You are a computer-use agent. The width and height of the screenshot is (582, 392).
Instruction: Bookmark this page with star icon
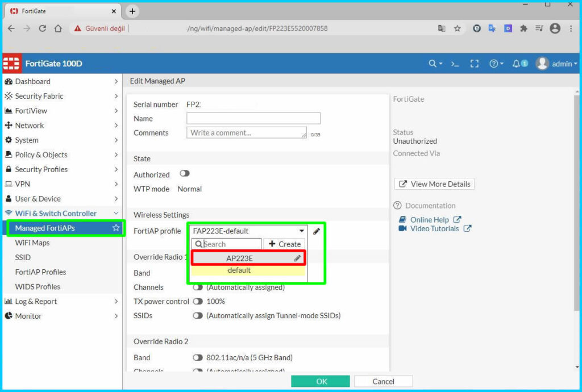point(458,28)
